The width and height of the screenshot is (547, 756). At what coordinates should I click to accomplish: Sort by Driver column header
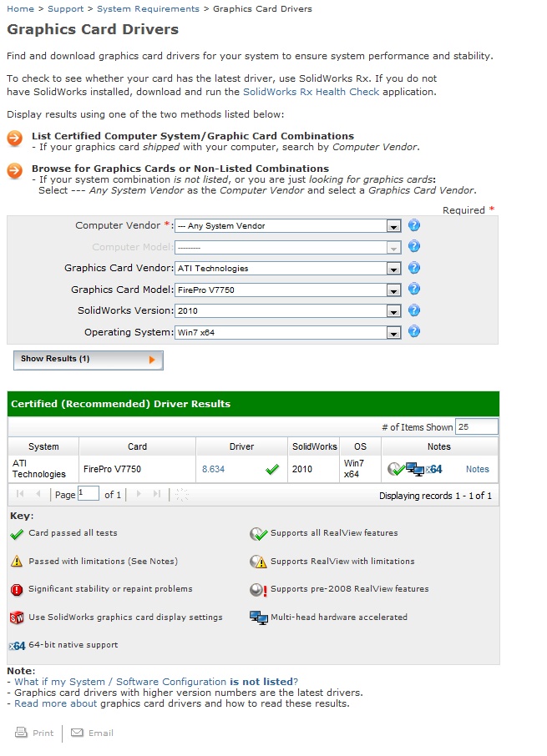coord(241,446)
